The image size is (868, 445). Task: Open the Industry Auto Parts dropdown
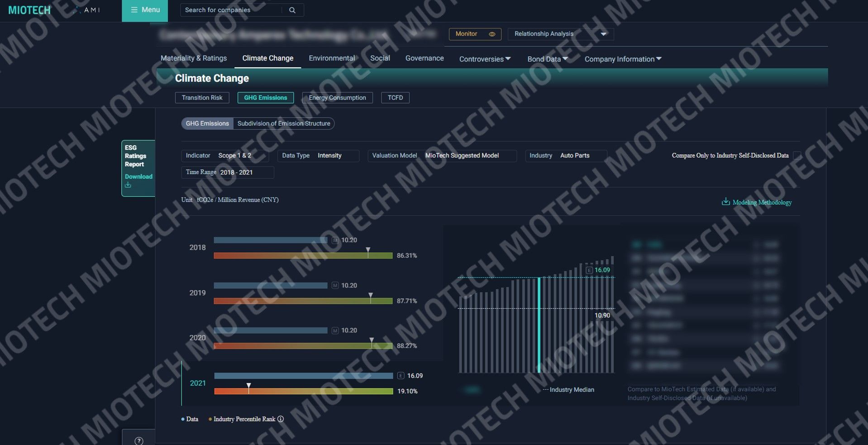coord(566,156)
